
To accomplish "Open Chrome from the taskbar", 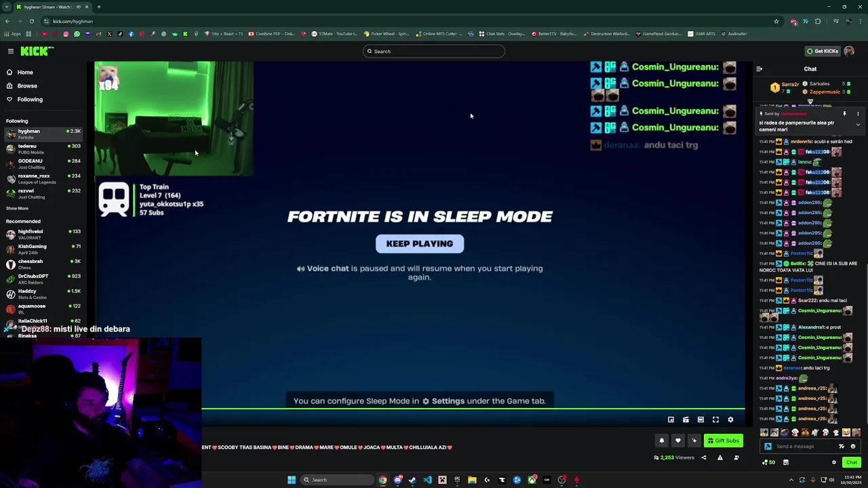I will 382,480.
